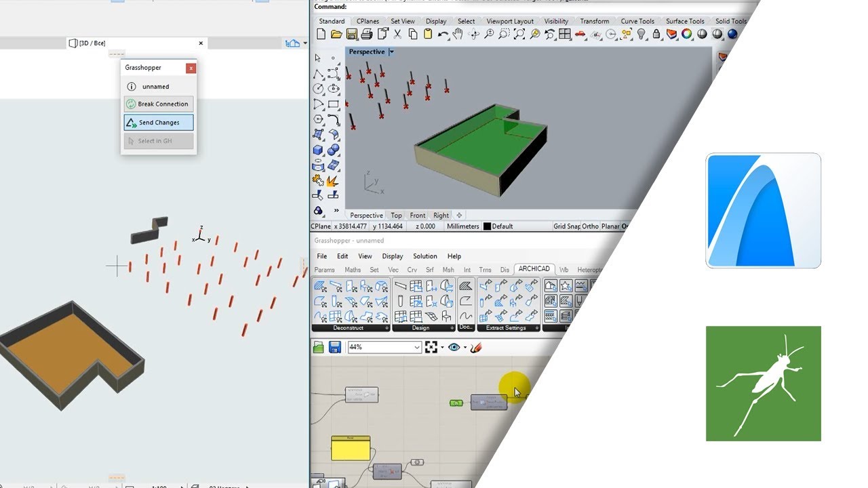Screen dimensions: 868x488
Task: Click the Select in GH button
Action: point(159,141)
